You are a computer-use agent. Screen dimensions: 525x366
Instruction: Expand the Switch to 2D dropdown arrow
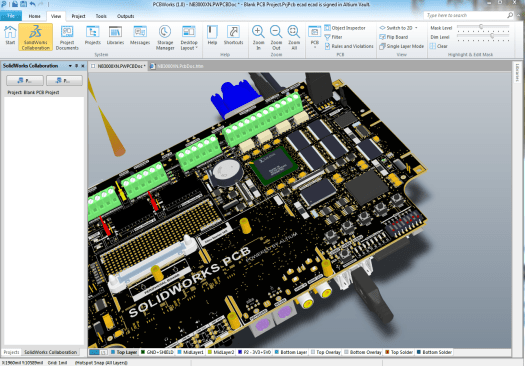416,28
